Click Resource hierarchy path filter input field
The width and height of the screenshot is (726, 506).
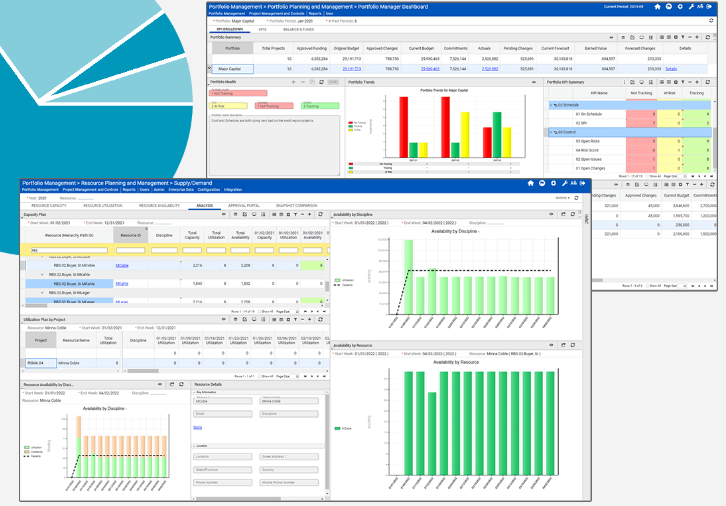pos(69,250)
